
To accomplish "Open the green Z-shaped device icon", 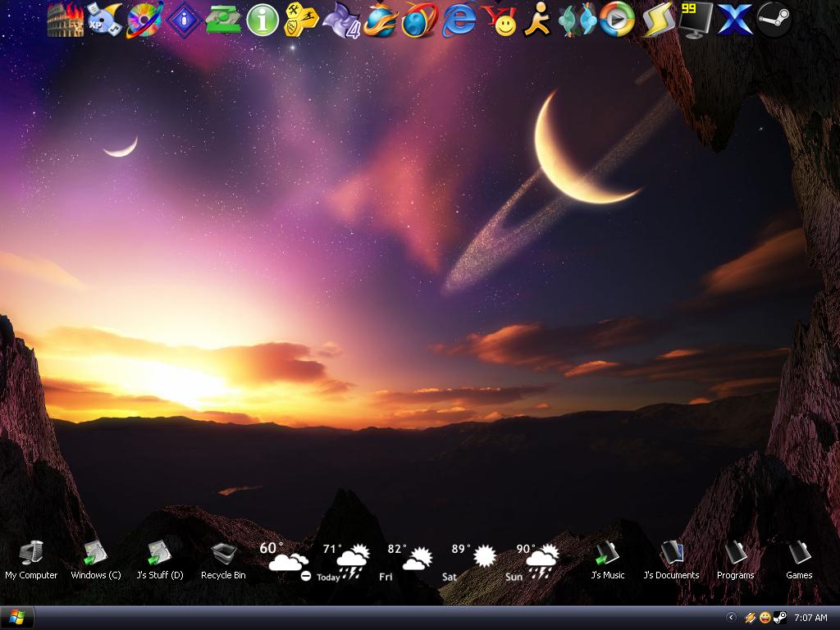I will pyautogui.click(x=223, y=20).
